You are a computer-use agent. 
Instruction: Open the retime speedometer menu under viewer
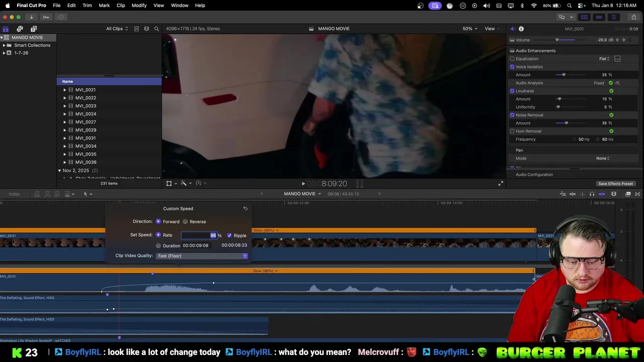coord(200,184)
